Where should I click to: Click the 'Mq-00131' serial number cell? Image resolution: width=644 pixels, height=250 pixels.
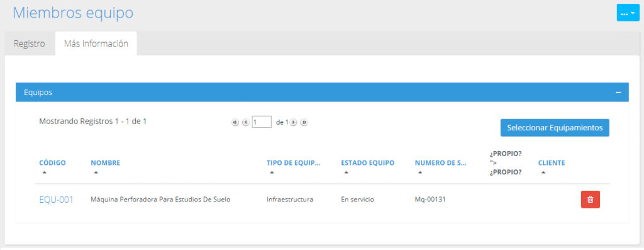coord(430,200)
